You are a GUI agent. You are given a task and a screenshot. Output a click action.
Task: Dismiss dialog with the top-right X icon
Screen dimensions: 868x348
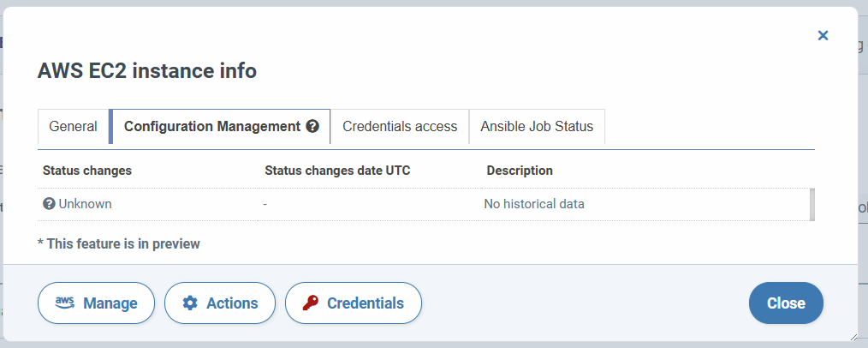pos(823,35)
